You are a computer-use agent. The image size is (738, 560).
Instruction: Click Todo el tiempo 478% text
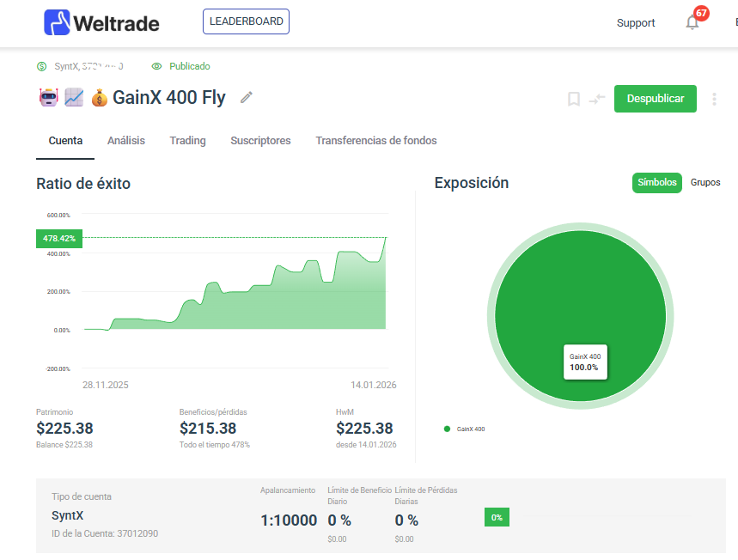[x=215, y=445]
